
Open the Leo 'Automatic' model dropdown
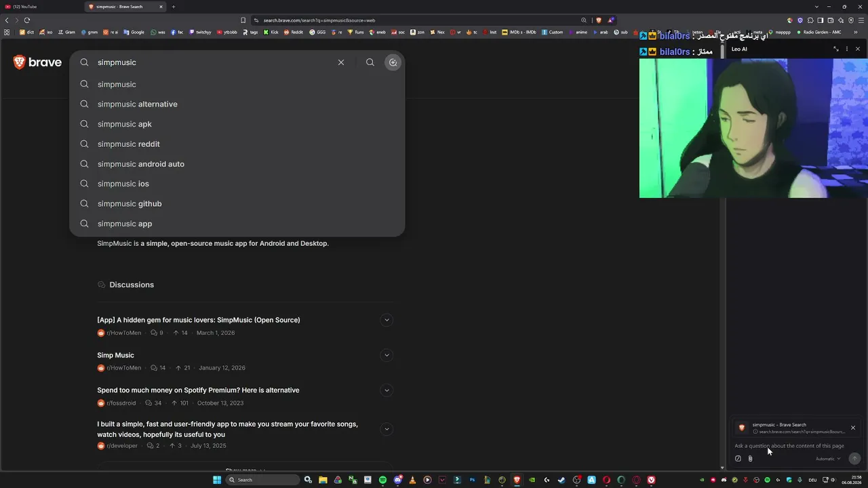[828, 459]
